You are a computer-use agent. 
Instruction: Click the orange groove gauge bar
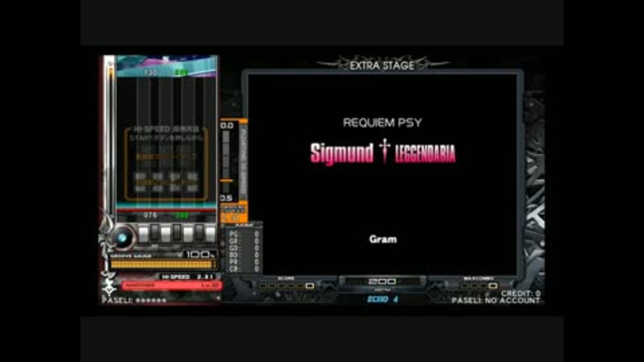tap(163, 264)
